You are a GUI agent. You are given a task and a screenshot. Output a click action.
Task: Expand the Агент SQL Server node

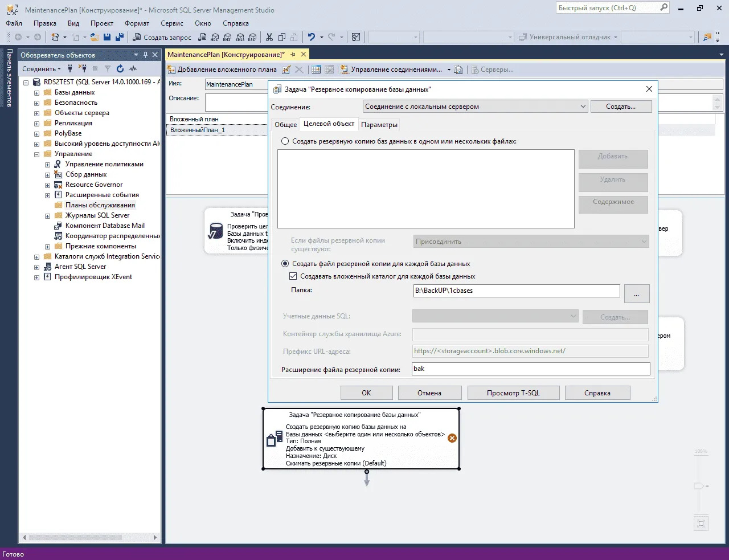tap(37, 267)
